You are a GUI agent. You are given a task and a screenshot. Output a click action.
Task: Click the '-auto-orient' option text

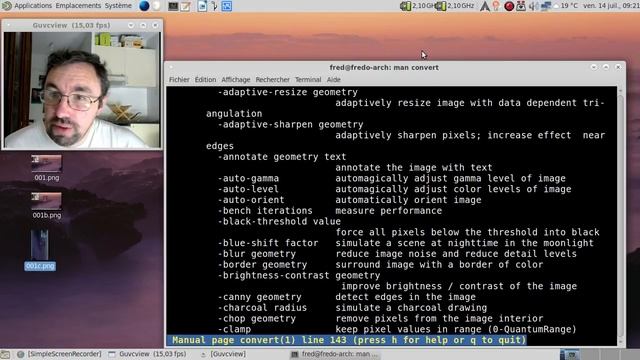pos(251,200)
